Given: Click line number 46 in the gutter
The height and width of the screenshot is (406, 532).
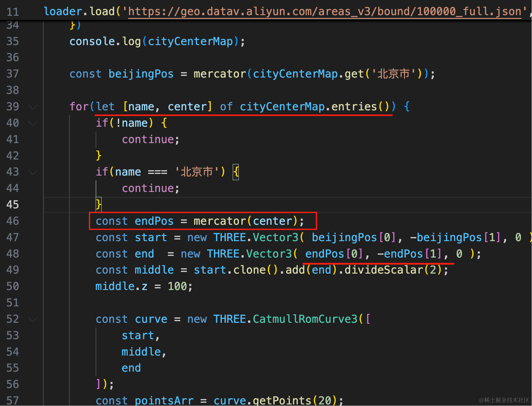Looking at the screenshot, I should click(x=13, y=221).
